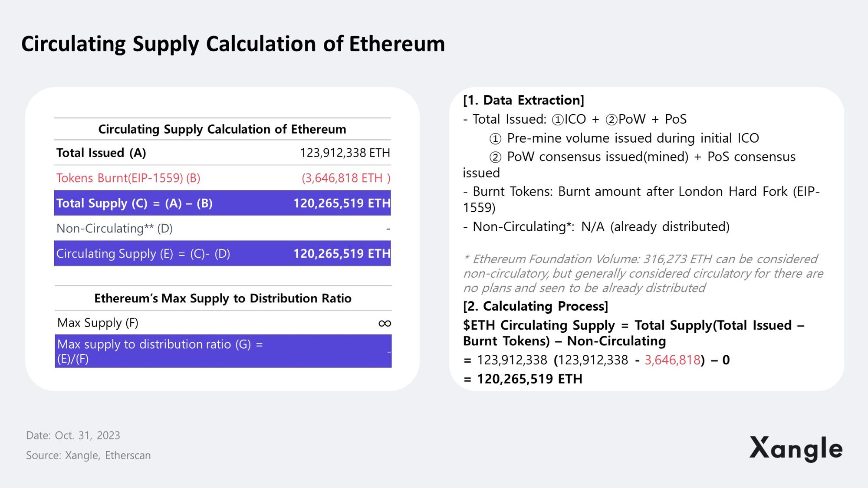Click the Source: Xangle, Etherscan text
Screen dimensions: 868x488
point(89,455)
